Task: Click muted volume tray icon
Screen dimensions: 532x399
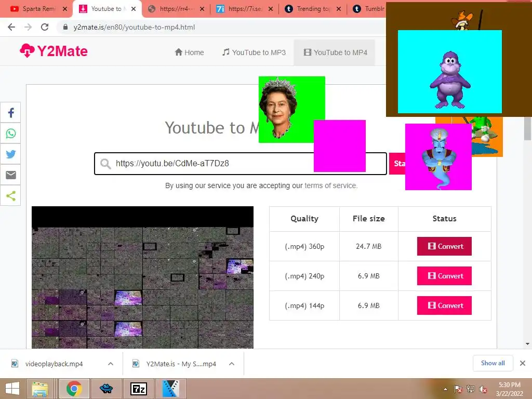Action: click(483, 389)
